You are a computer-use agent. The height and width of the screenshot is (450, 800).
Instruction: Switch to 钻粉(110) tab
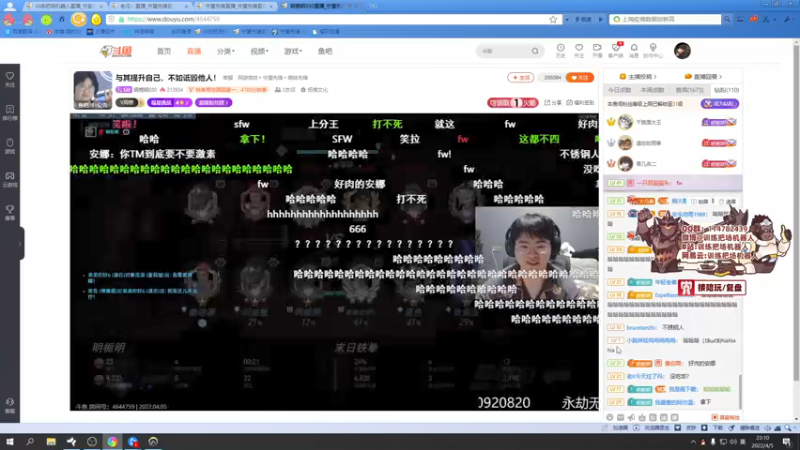point(726,90)
